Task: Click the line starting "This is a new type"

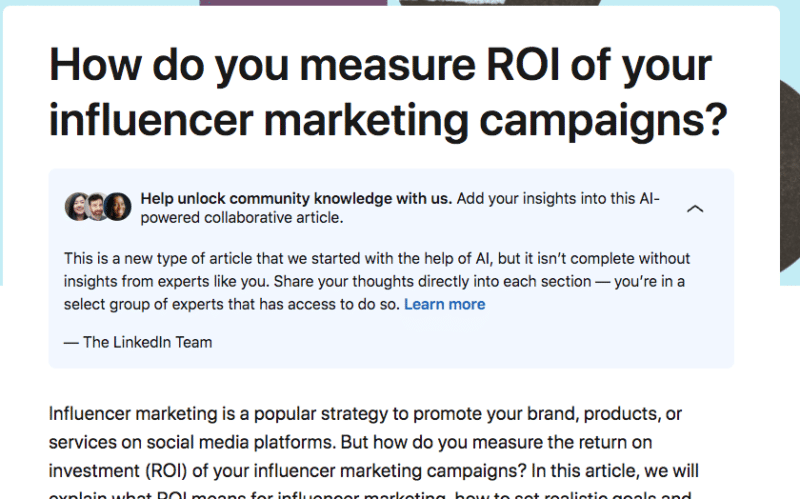Action: click(376, 258)
